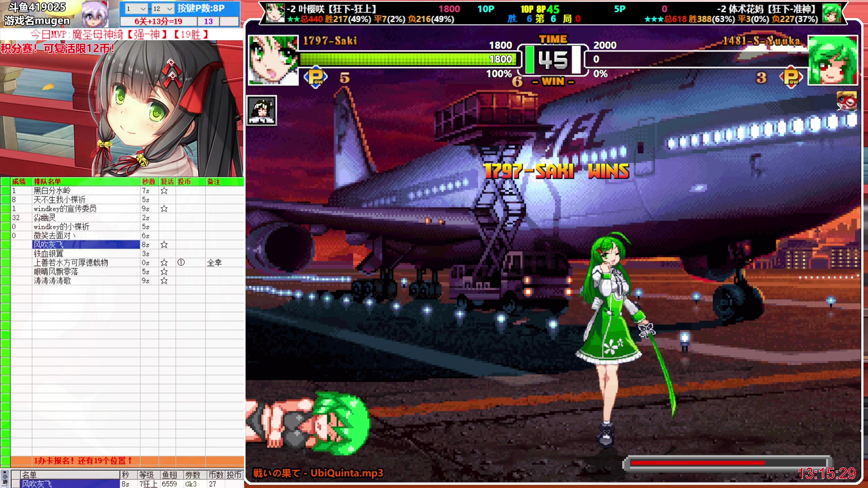Screen dimensions: 868x488
Task: Click the 币数 header in bottom table
Action: (x=216, y=475)
